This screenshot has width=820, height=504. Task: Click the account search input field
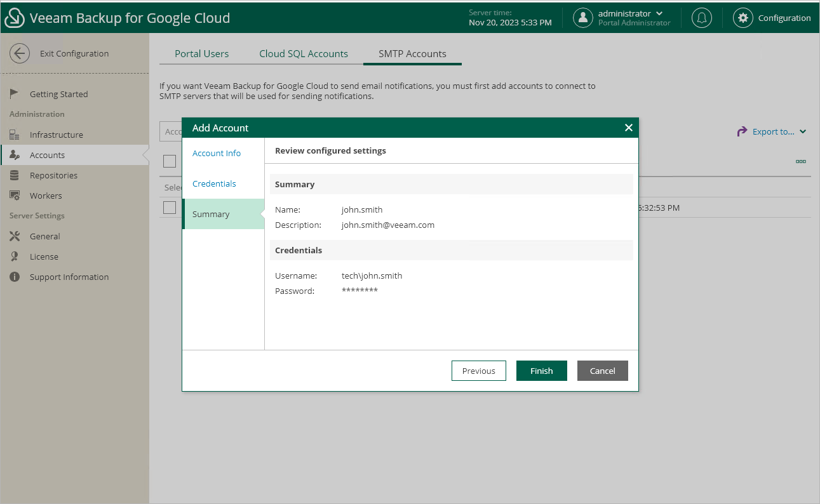point(171,131)
